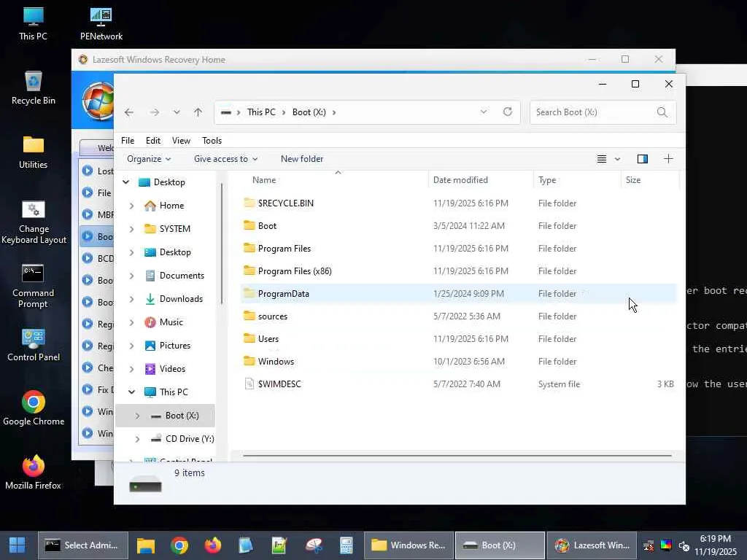Select the ProgramData folder
747x560 pixels.
pyautogui.click(x=458, y=294)
